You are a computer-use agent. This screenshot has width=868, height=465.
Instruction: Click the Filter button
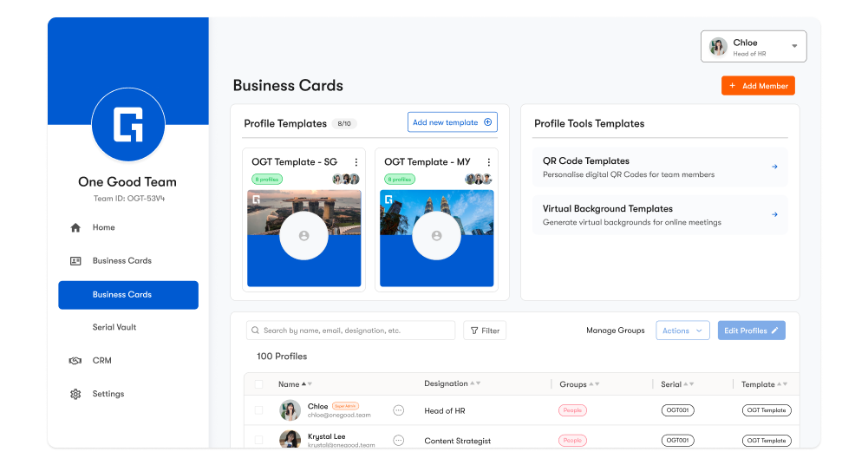pyautogui.click(x=485, y=331)
